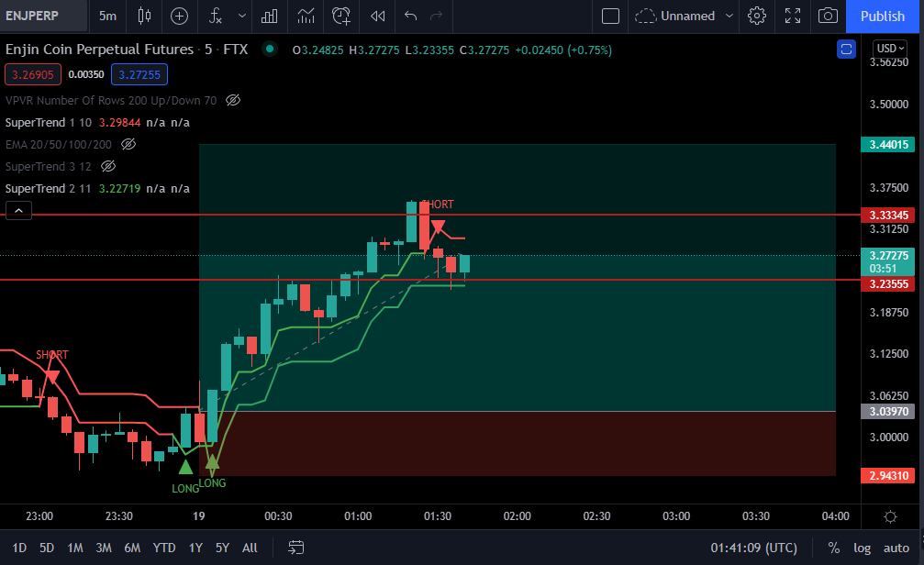This screenshot has width=924, height=565.
Task: Create an alert with alarm clock icon
Action: (341, 16)
